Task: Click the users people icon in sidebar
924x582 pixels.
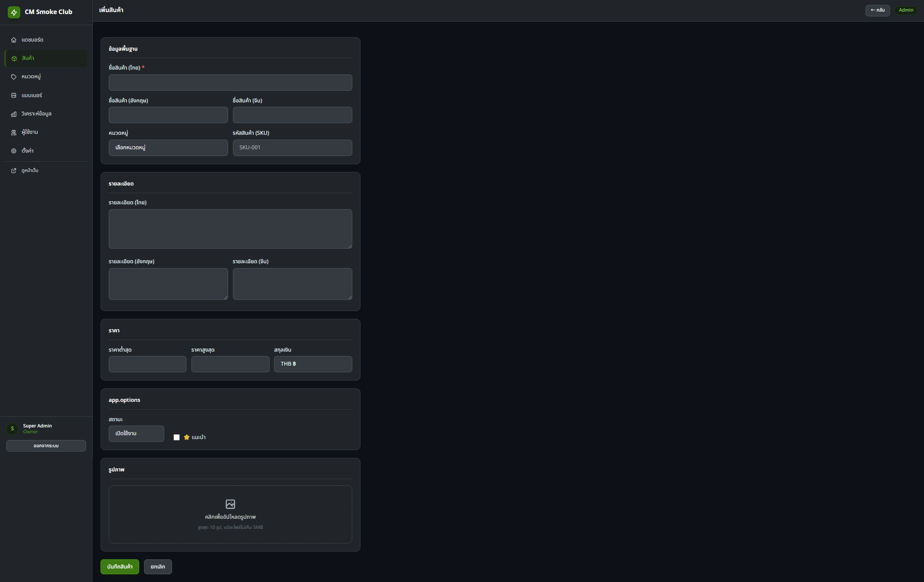Action: tap(14, 132)
